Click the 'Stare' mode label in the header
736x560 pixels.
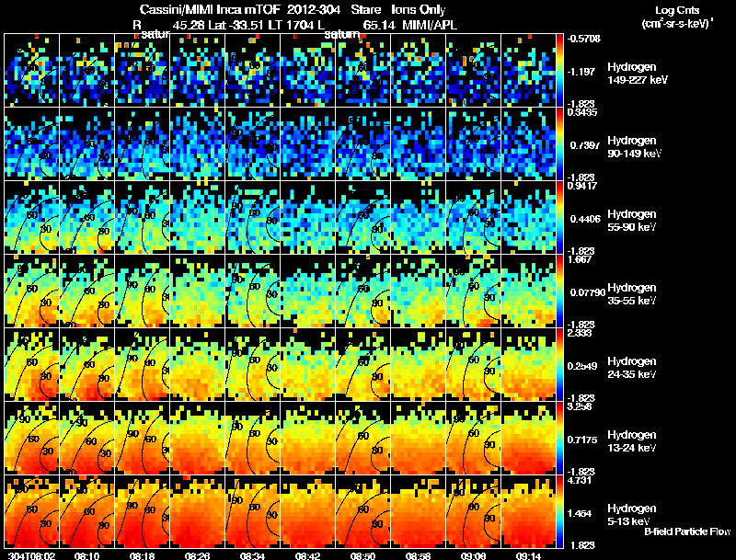click(x=365, y=9)
